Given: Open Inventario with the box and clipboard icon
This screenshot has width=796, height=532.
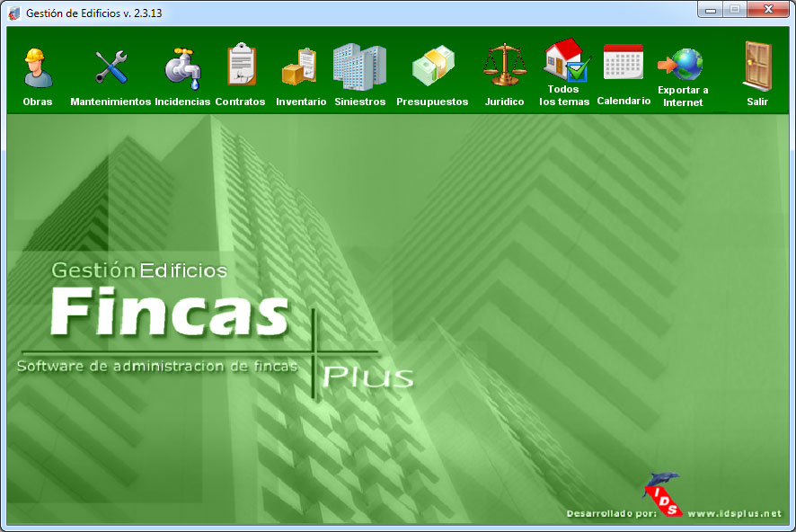Looking at the screenshot, I should 299,66.
